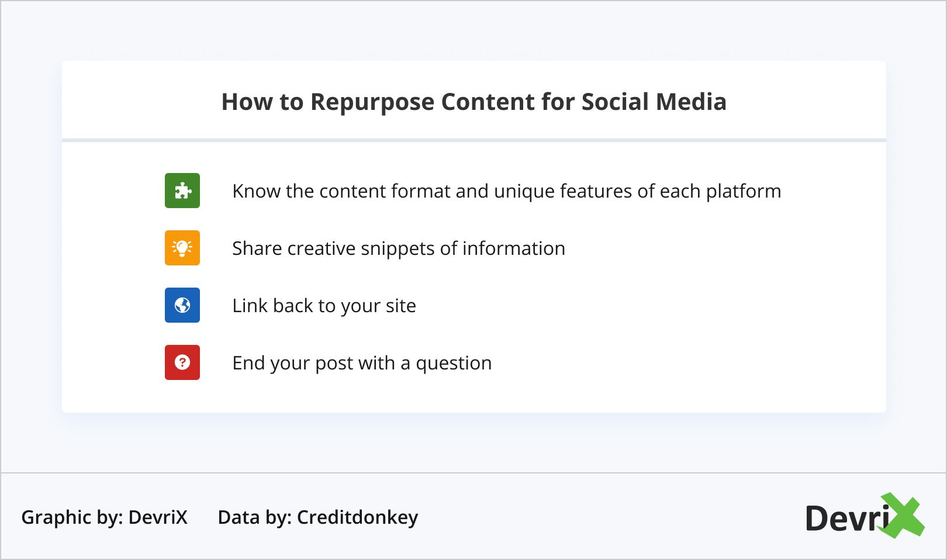Select "End your post with a question"
This screenshot has width=947, height=560.
pos(362,363)
